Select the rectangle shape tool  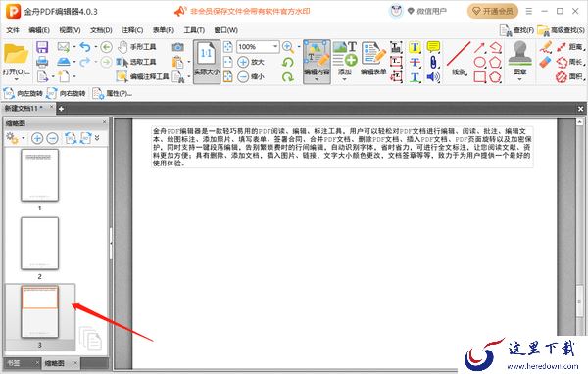click(480, 77)
